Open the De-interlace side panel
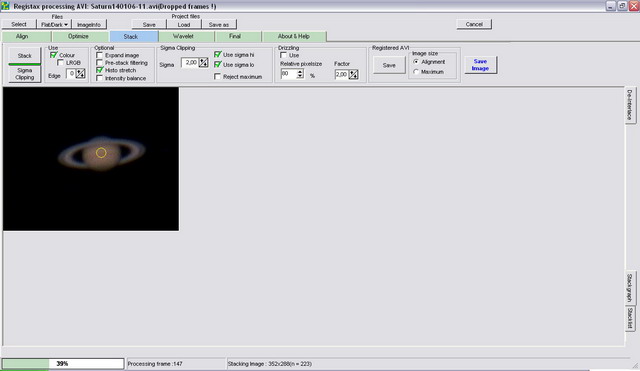 point(629,104)
